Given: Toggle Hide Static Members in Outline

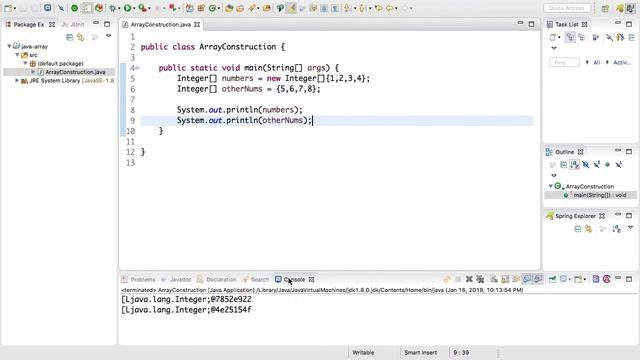Looking at the screenshot, I should 597,164.
